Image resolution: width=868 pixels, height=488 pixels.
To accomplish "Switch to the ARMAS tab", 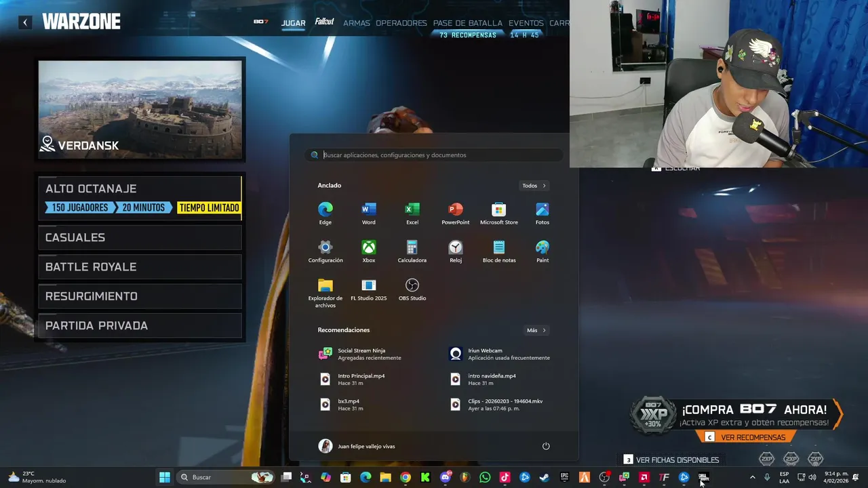I will 357,23.
